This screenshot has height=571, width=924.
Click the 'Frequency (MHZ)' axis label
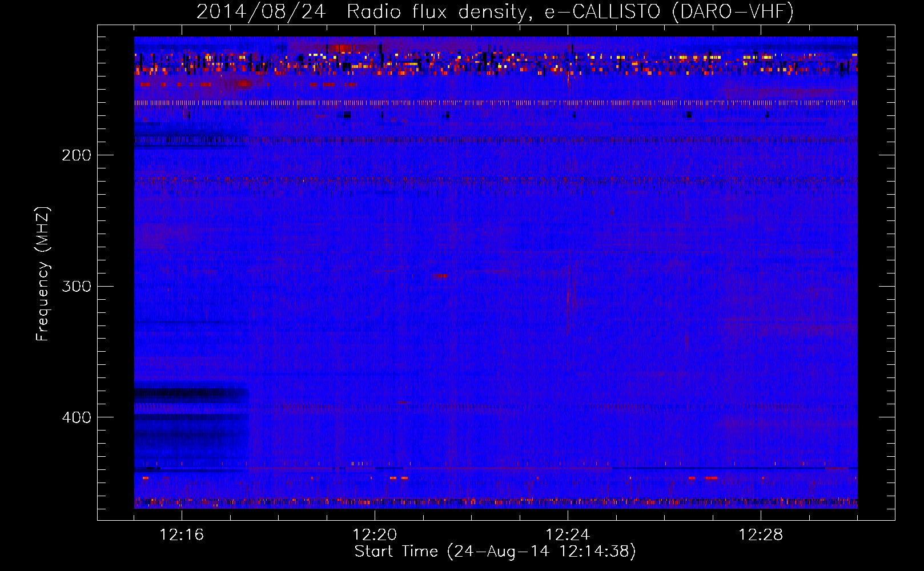(43, 274)
